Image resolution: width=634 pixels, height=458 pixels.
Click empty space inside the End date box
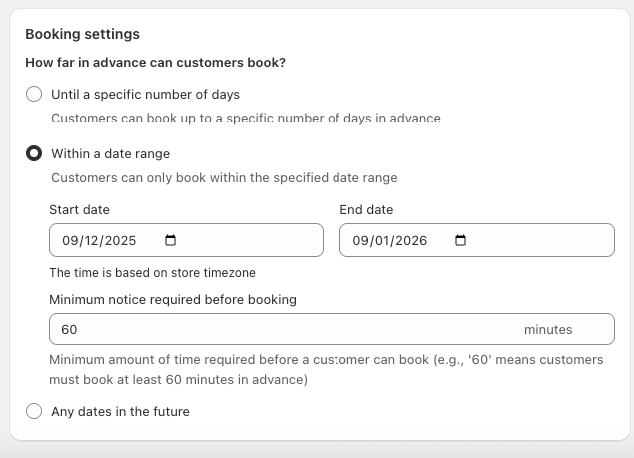click(x=540, y=241)
